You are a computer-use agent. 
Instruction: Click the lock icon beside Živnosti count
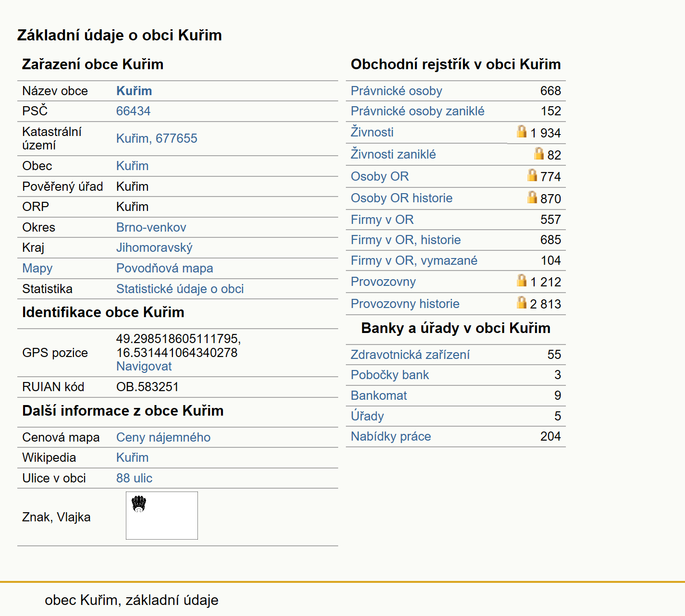(x=522, y=131)
